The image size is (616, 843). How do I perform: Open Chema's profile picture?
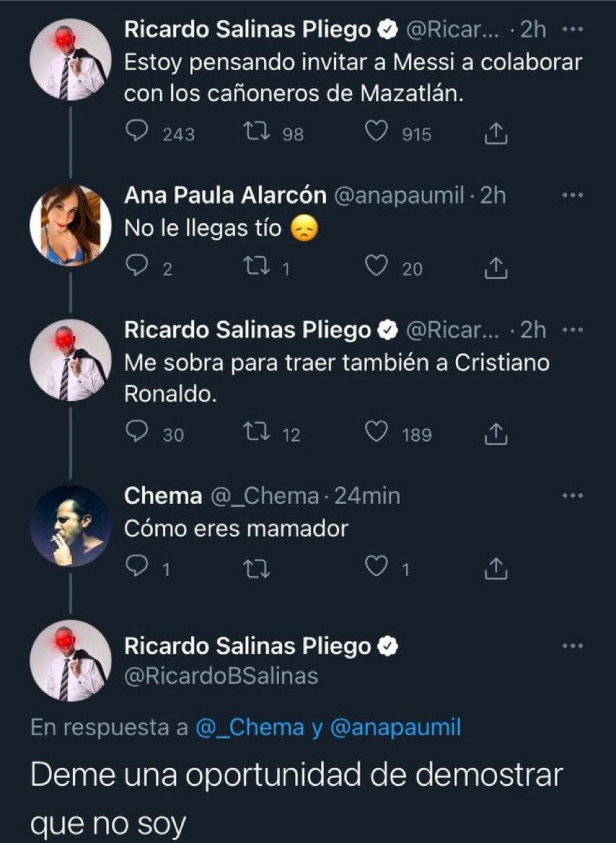point(71,525)
